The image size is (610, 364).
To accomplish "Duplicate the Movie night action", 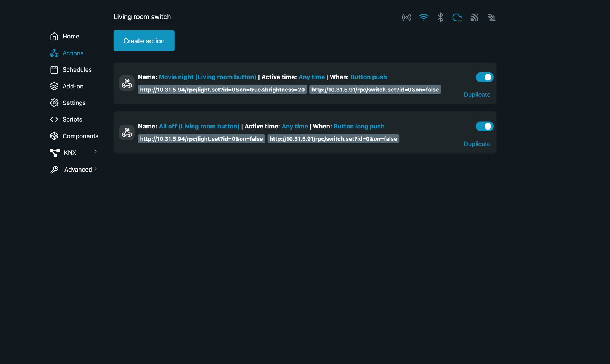I will click(477, 95).
